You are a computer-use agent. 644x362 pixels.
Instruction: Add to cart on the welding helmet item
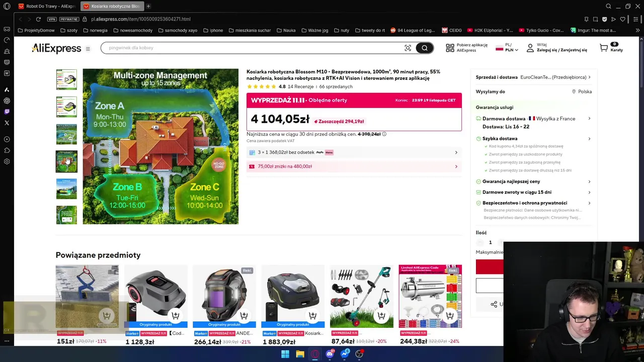pos(244,315)
